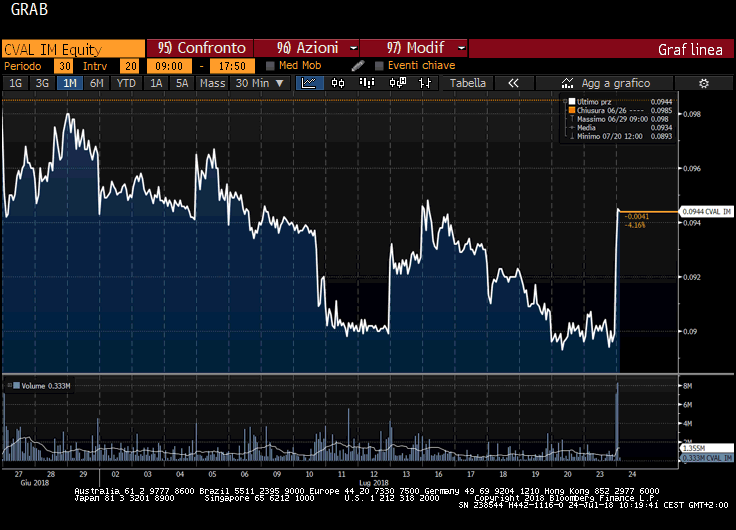Click the 0.333M CVAL IM volume label
Viewport: 736px width, 530px height.
707,458
